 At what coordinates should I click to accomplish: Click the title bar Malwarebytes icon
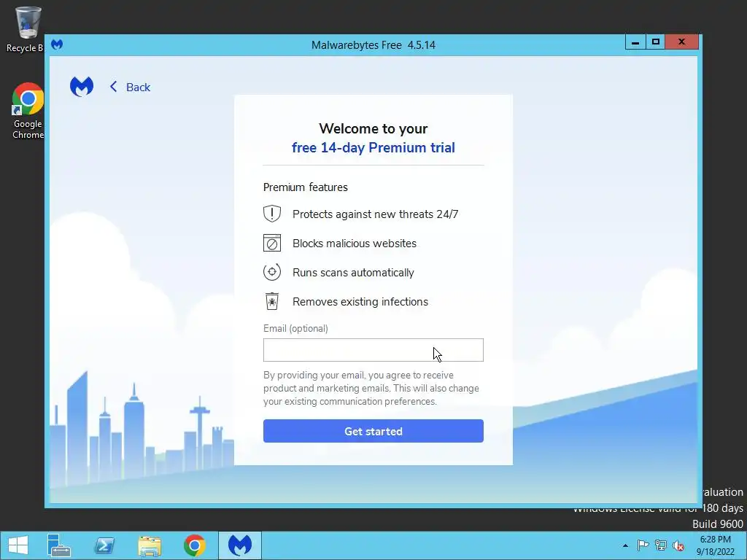57,44
